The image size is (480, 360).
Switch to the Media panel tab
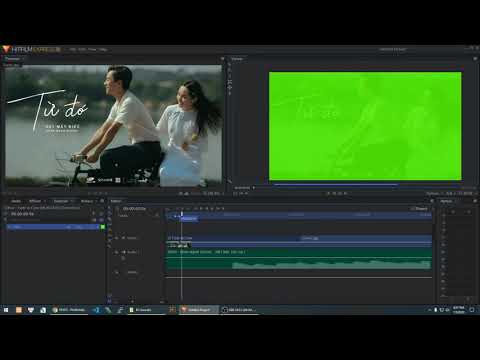(16, 201)
